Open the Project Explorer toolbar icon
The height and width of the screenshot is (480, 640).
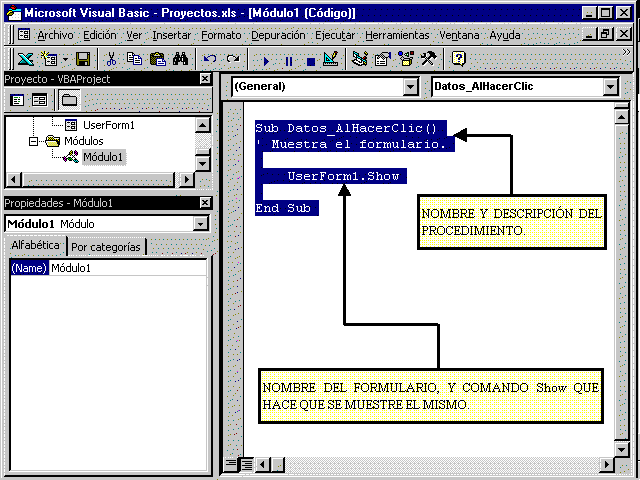(360, 60)
